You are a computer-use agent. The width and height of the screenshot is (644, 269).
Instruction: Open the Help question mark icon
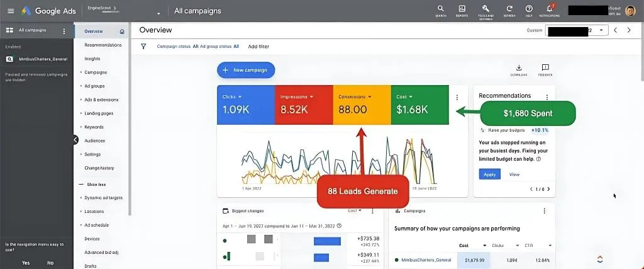[x=529, y=9]
